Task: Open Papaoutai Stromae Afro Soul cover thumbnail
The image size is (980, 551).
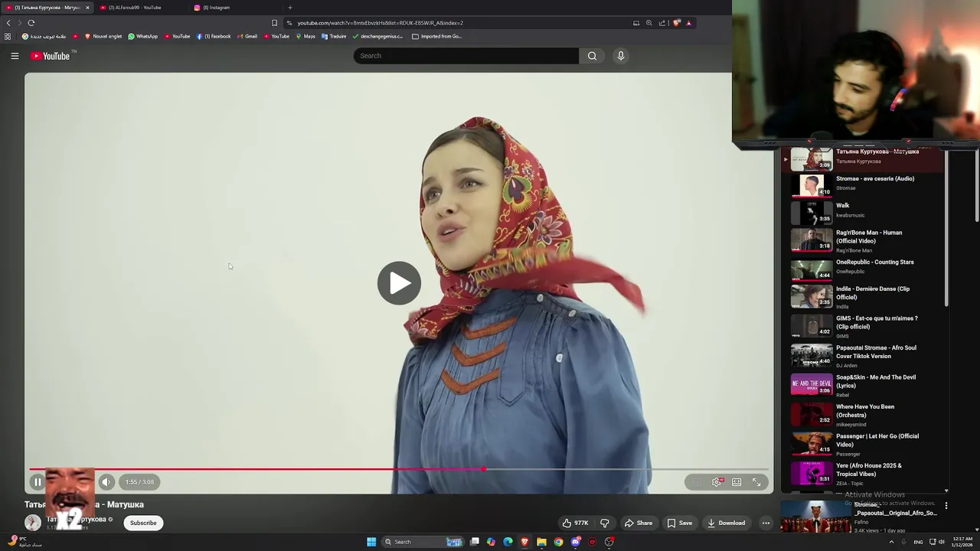Action: (812, 356)
